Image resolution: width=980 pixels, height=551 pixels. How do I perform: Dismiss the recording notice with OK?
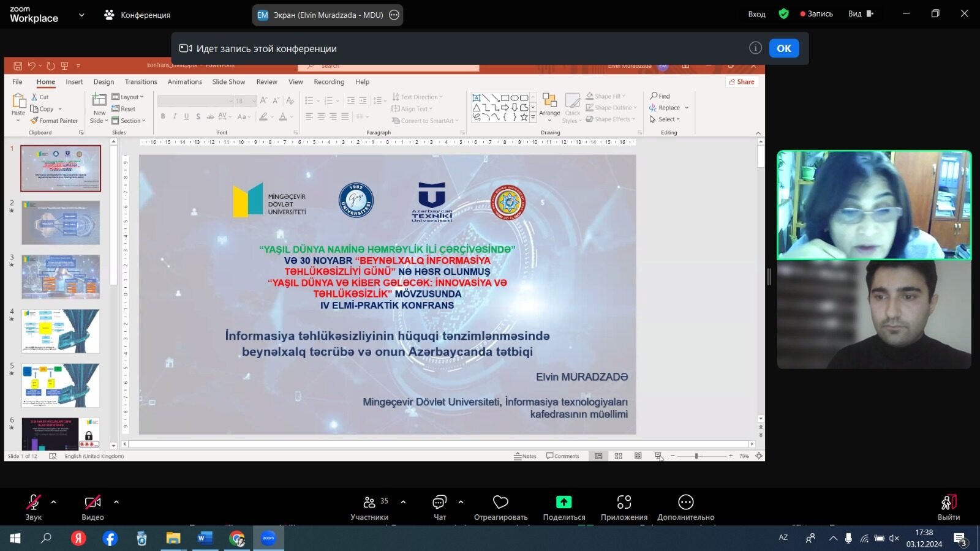coord(783,48)
